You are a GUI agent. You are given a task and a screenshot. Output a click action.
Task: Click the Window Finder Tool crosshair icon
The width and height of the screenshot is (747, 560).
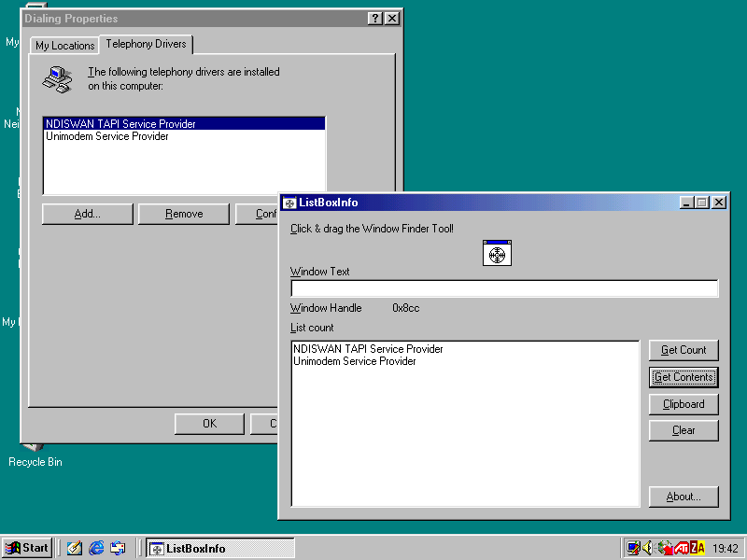498,253
